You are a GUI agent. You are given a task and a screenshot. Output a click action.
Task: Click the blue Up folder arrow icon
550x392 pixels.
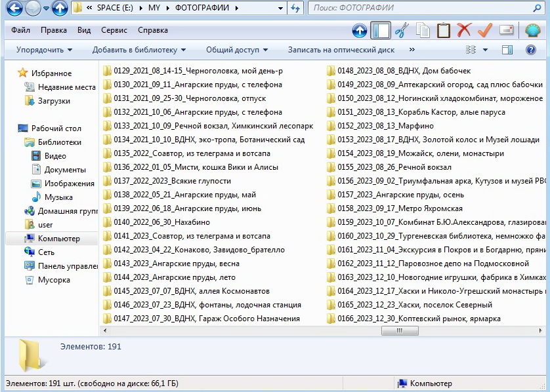coord(360,30)
